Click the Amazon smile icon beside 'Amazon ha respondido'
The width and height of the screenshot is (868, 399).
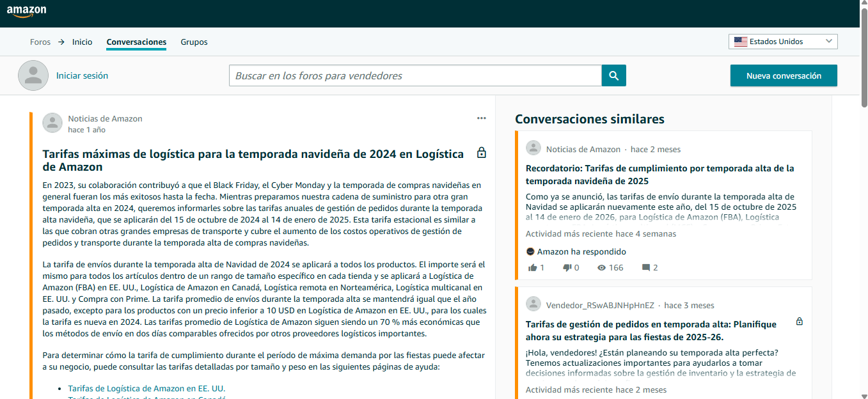tap(532, 251)
